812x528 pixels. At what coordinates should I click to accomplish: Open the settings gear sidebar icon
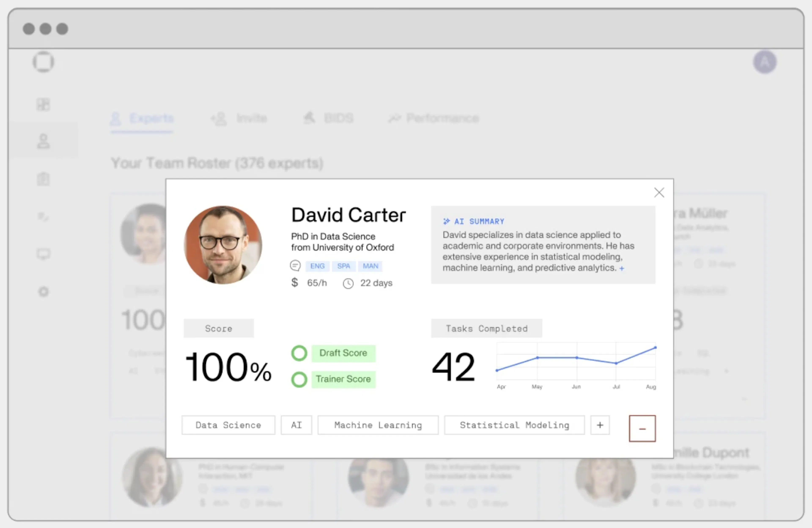coord(43,292)
